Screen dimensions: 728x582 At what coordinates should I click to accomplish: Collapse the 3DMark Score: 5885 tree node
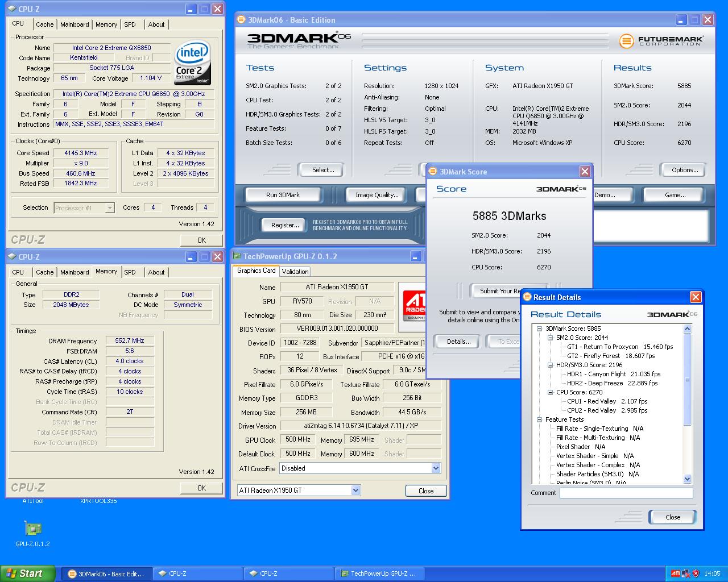(539, 329)
